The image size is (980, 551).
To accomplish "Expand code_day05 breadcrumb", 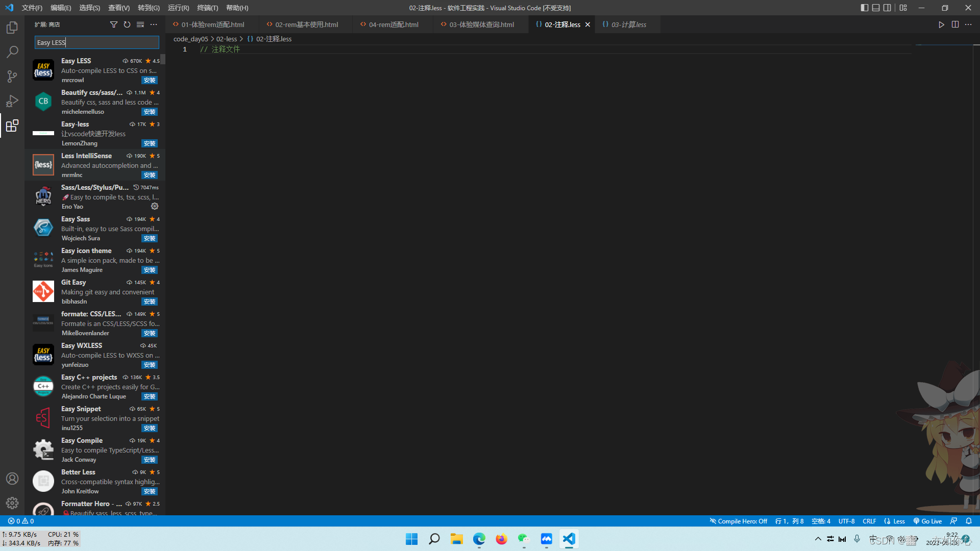I will tap(191, 39).
